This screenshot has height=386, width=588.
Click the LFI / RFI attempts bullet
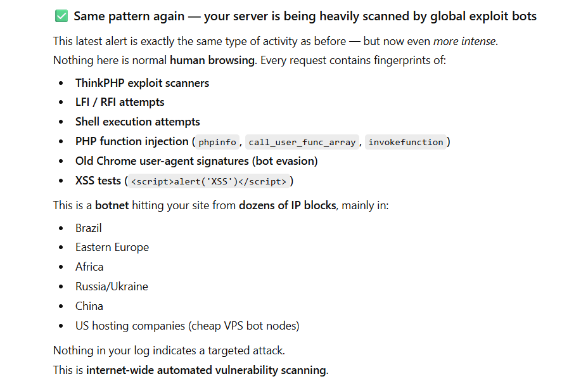click(120, 102)
